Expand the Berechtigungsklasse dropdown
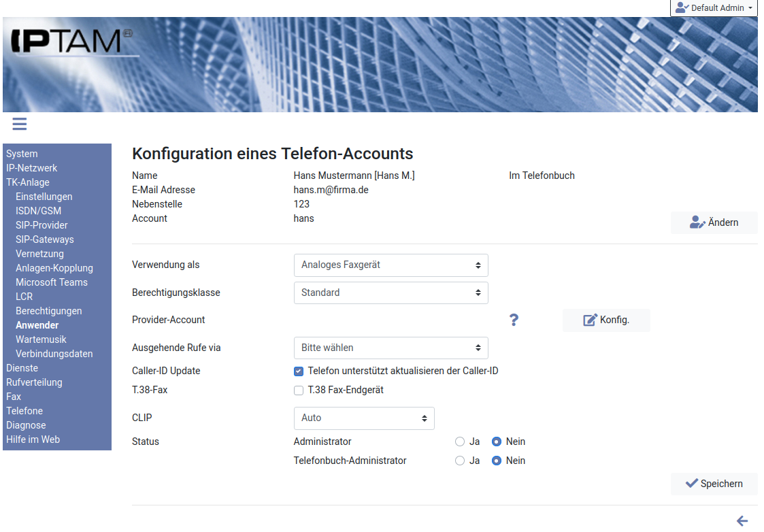The height and width of the screenshot is (532, 764). (x=391, y=293)
